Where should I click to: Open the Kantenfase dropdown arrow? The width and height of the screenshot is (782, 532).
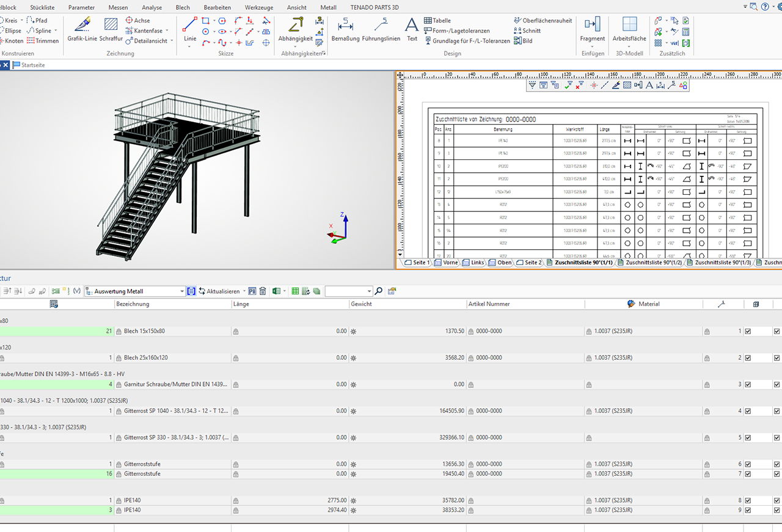(x=167, y=31)
